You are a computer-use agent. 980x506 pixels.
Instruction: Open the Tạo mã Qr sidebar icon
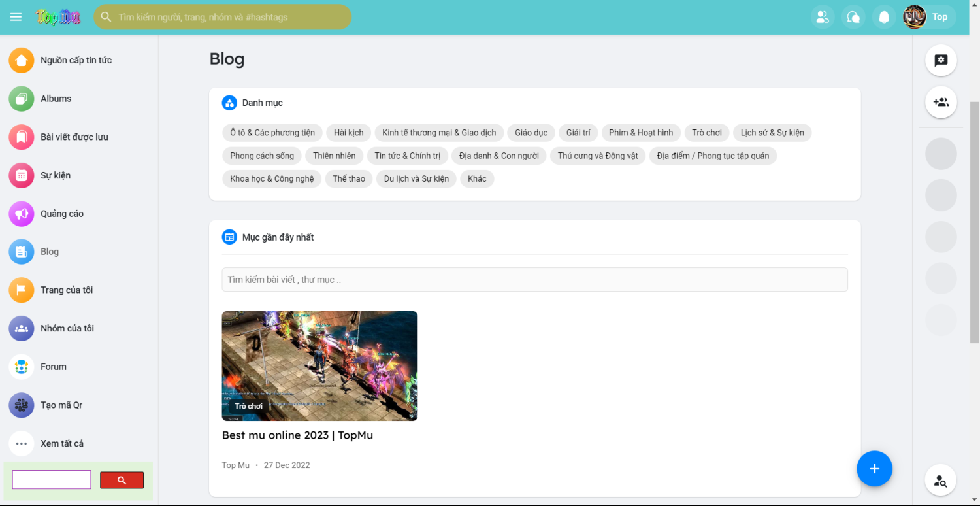pos(22,405)
